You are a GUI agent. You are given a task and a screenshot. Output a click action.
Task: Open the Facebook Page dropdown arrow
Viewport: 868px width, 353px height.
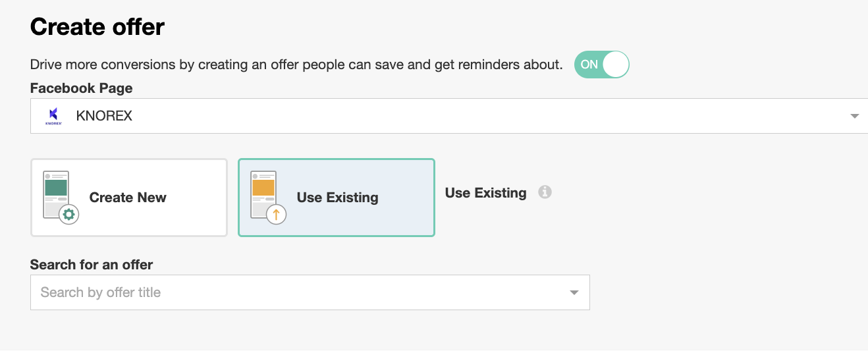tap(854, 117)
